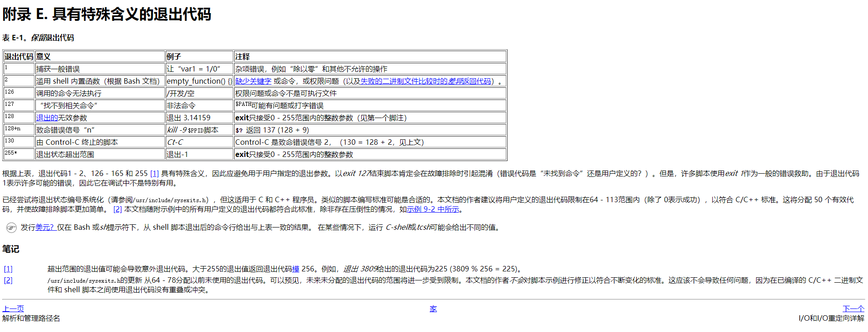Viewport: 868px width, 332px height.
Task: Click the $PATH可能有问题或打字错误 cell
Action: tap(370, 105)
